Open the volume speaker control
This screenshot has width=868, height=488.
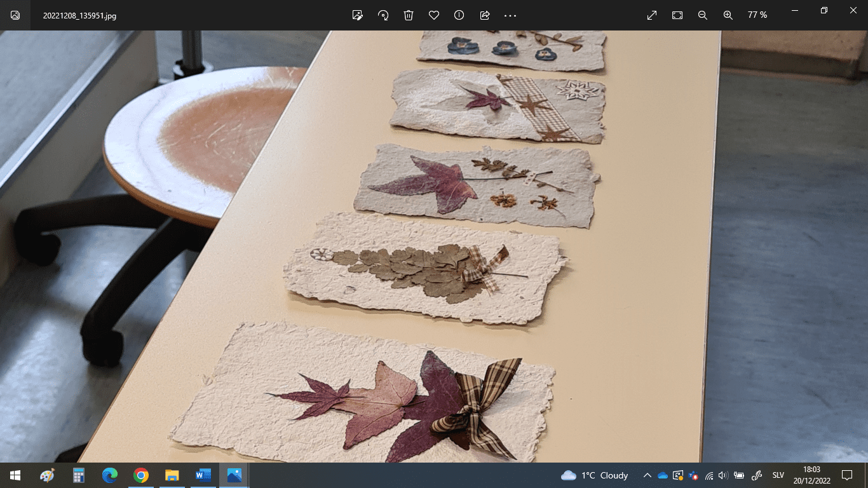point(724,475)
